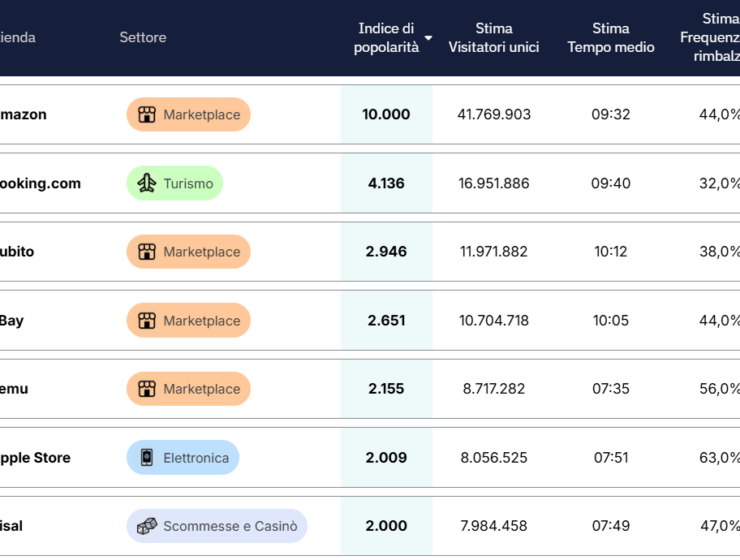Click the Apple Store company name
Screen dimensions: 740x560
click(x=35, y=458)
